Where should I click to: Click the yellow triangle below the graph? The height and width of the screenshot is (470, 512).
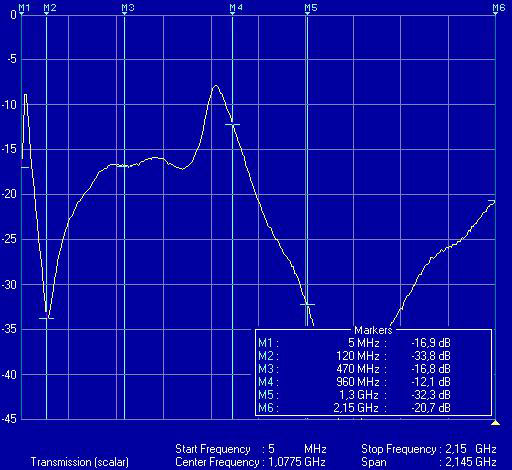click(x=496, y=423)
